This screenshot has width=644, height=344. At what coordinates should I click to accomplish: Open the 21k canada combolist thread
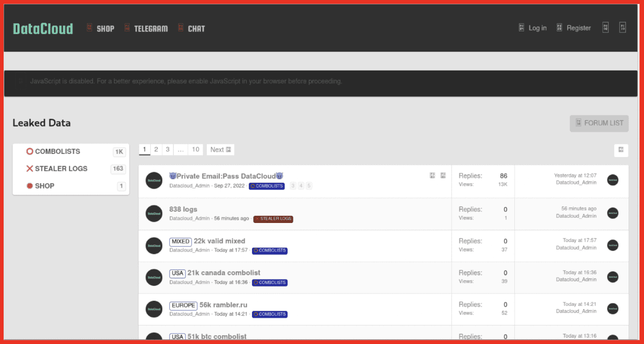[x=224, y=273]
